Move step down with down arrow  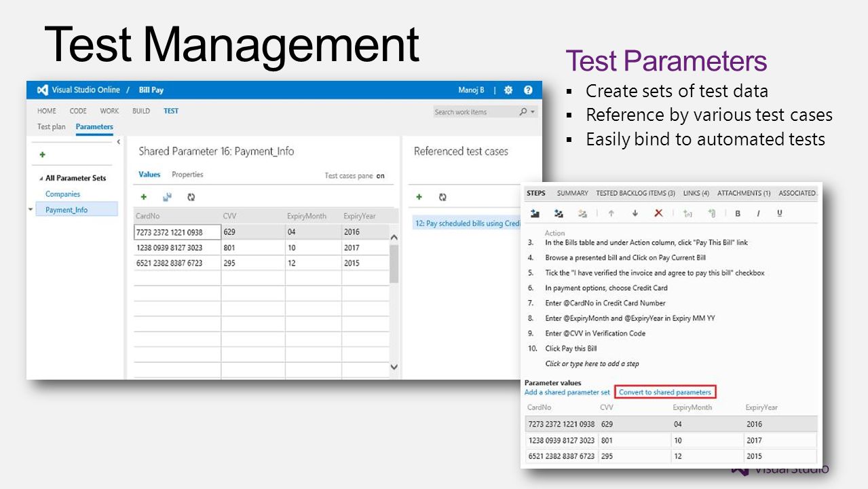pos(635,213)
